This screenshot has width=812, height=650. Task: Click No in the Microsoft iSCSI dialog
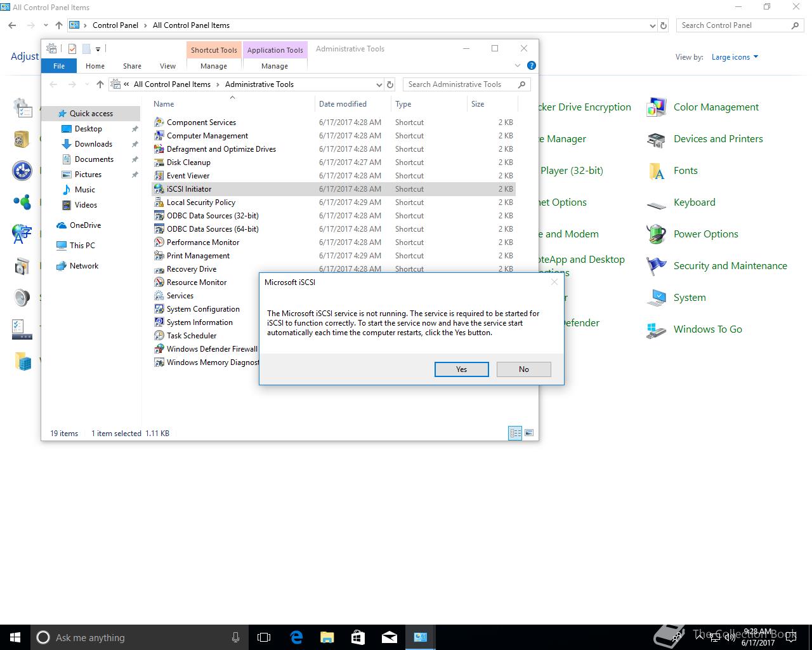pyautogui.click(x=523, y=369)
